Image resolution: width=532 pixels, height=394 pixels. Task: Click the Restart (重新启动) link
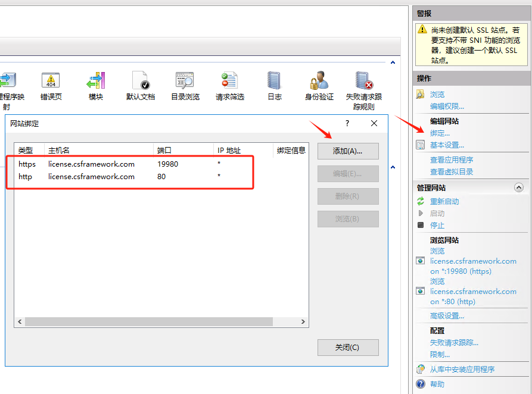pyautogui.click(x=444, y=201)
